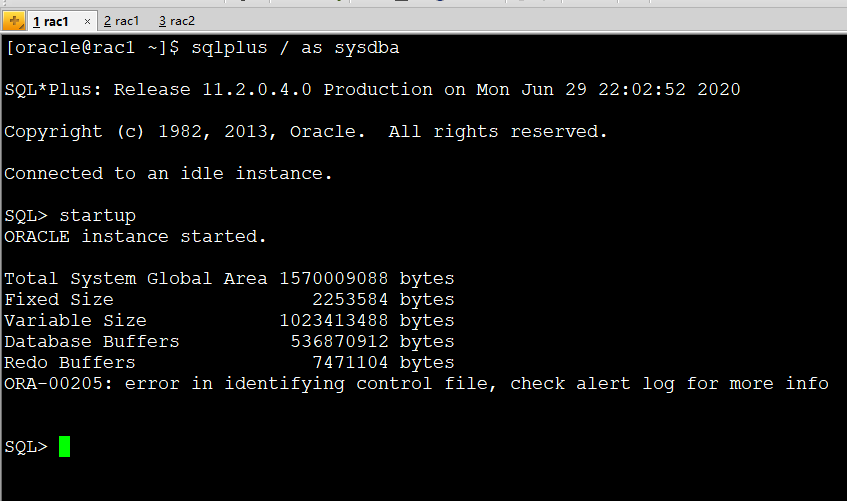Click the "ORACLE instance started." message

(136, 237)
